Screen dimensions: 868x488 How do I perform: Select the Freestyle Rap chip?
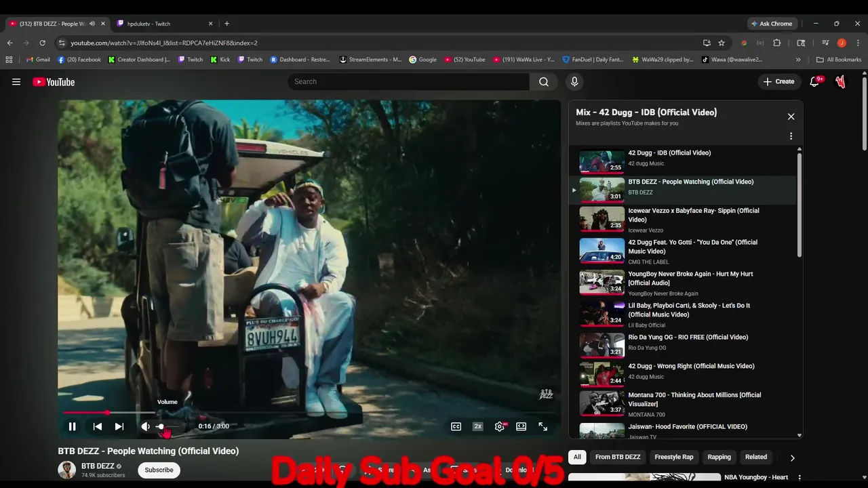click(674, 457)
